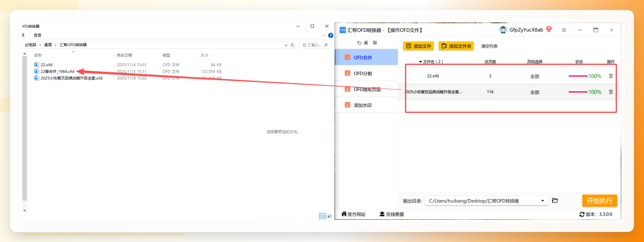This screenshot has height=242, width=644.
Task: Click the 添加文件夹 button
Action: click(x=456, y=46)
